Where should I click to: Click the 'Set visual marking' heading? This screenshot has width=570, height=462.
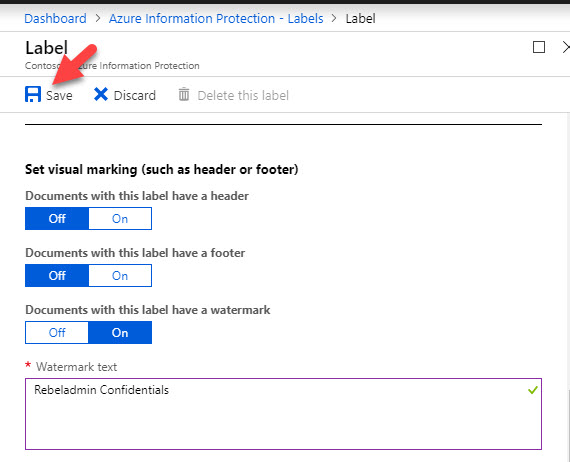point(161,169)
